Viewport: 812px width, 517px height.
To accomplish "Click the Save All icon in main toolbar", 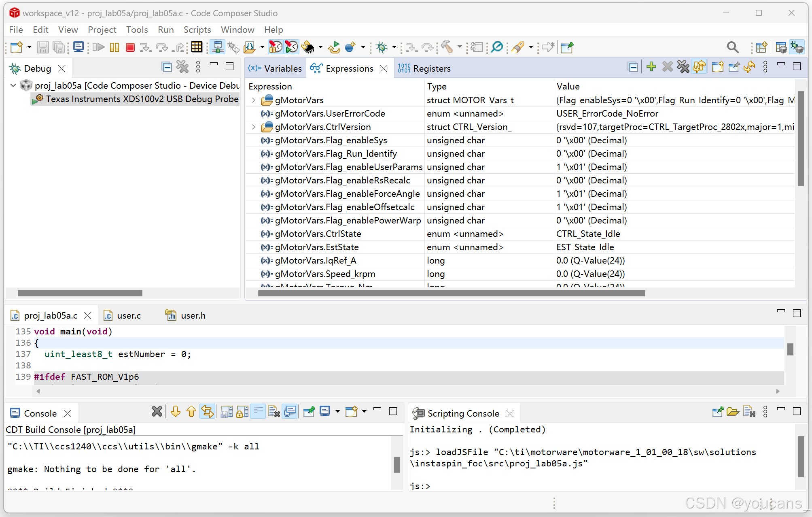I will click(59, 47).
